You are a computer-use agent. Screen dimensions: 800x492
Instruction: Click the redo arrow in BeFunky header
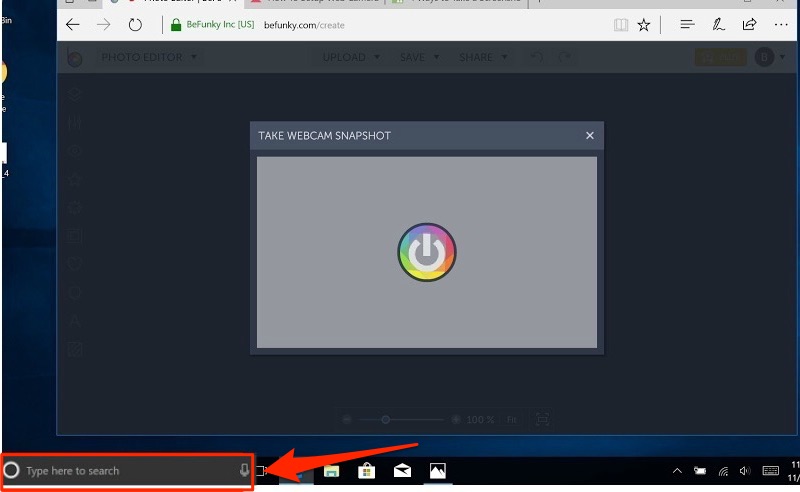(x=565, y=57)
